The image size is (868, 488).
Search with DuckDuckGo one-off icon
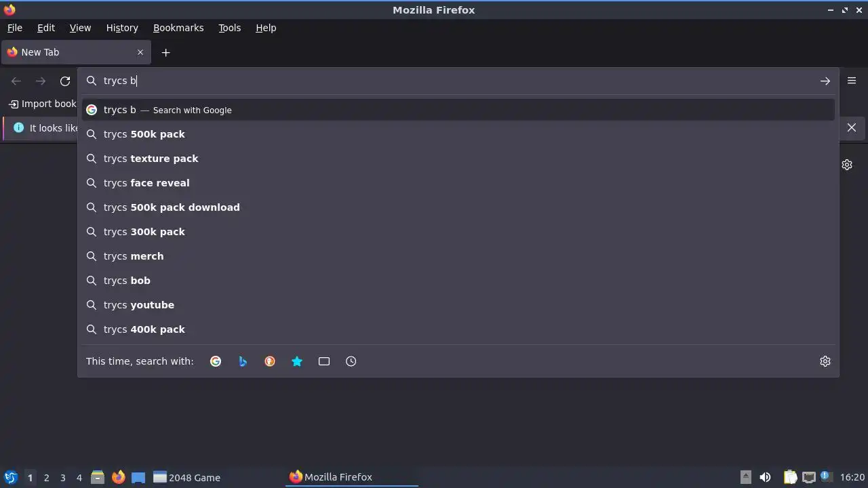point(270,361)
